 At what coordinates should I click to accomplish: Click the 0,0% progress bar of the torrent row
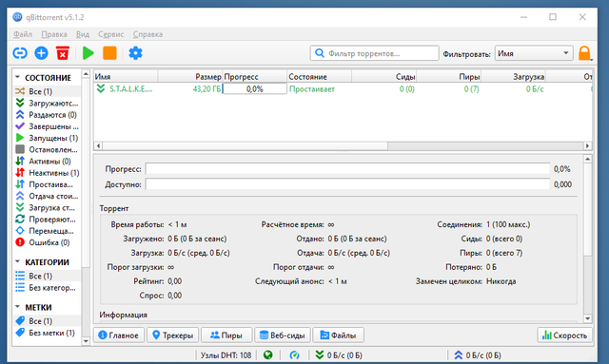pyautogui.click(x=255, y=89)
